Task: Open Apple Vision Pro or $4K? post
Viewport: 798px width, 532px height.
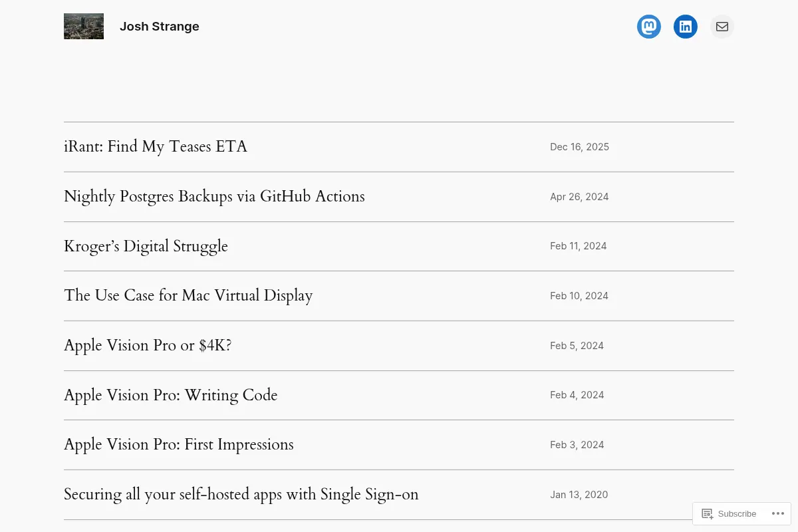Action: 148,346
